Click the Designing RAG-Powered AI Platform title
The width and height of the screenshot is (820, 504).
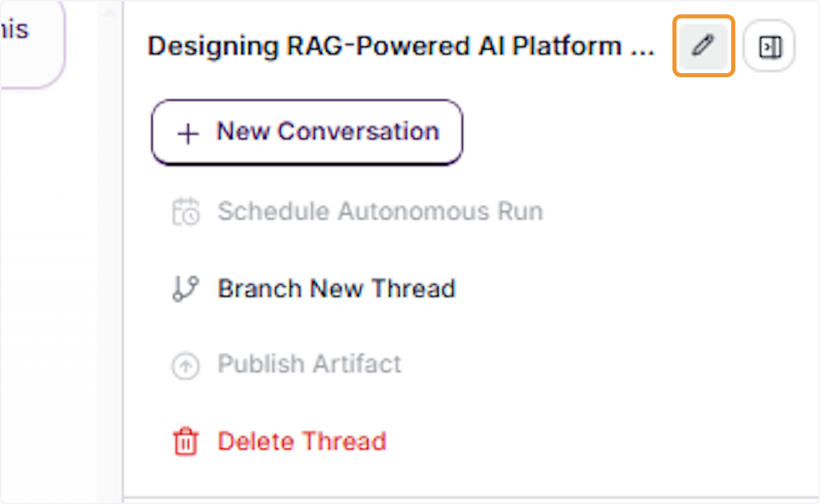[385, 46]
